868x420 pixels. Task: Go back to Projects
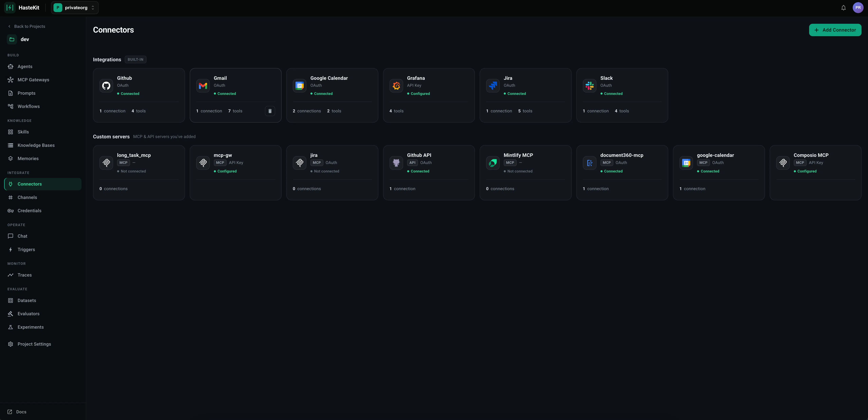pos(27,26)
